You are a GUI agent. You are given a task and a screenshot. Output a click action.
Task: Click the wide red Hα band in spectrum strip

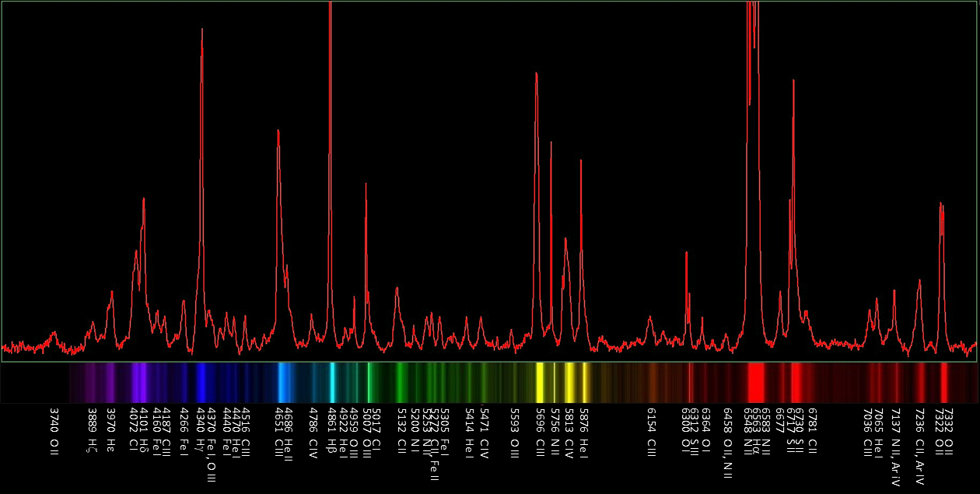754,383
